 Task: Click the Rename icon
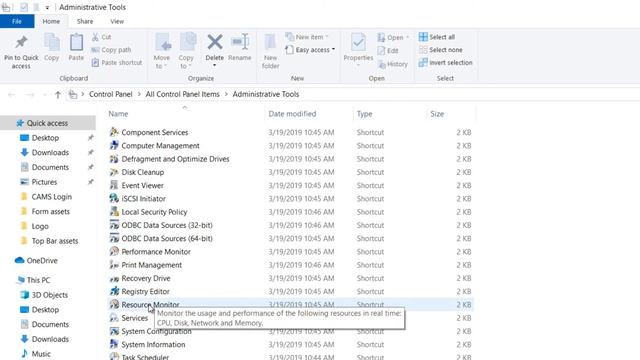point(240,42)
